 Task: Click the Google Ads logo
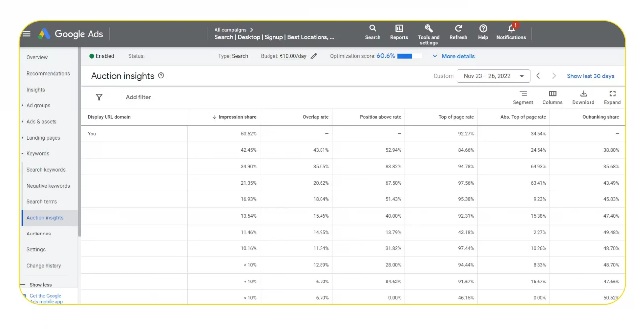(x=70, y=34)
